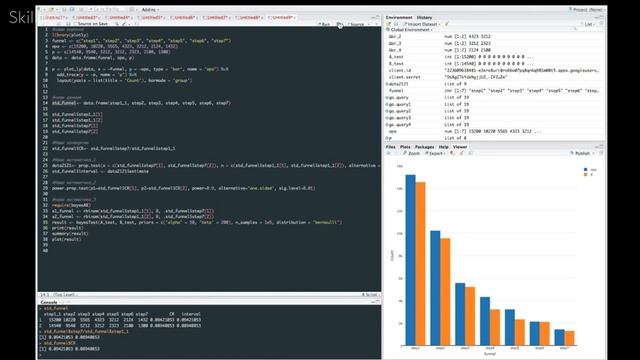Click the next plot arrow icon
This screenshot has width=640, height=360.
point(396,153)
